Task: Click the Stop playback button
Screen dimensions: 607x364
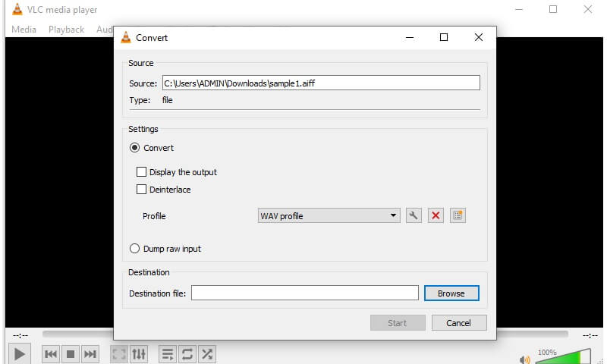Action: (x=71, y=353)
